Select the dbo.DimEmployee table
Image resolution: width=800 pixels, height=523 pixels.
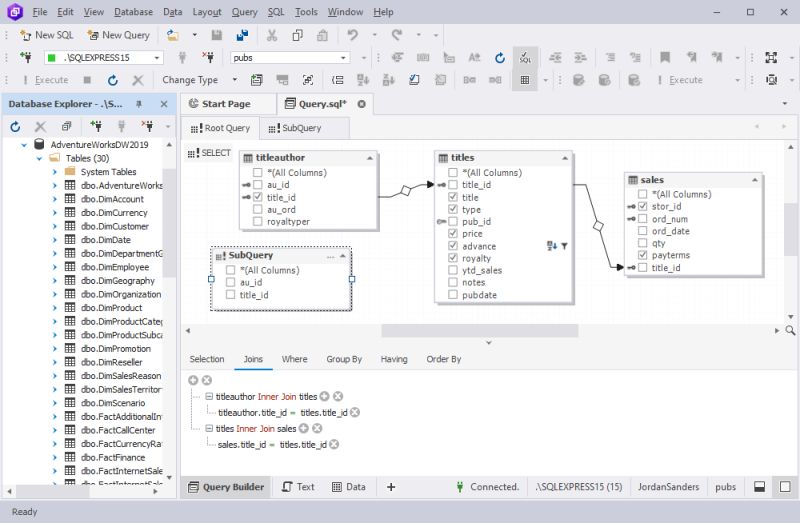114,267
